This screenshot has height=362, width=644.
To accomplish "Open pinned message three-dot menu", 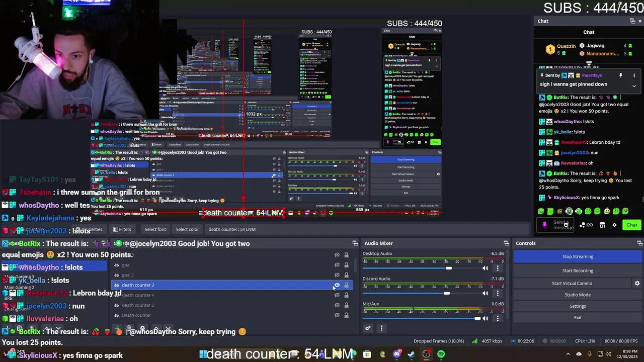I will coord(634,75).
